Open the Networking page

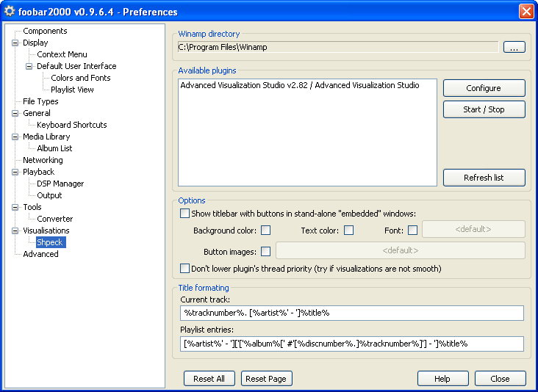click(43, 160)
